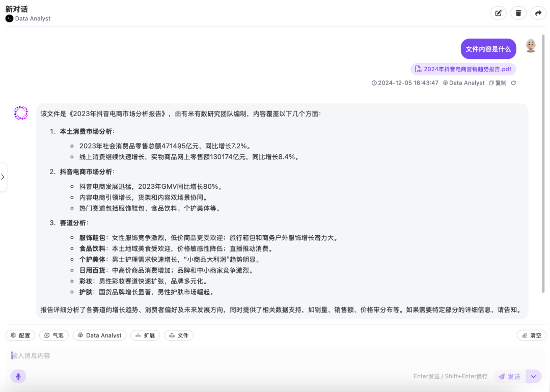Clear chat content with 清空 toggle

[531, 335]
